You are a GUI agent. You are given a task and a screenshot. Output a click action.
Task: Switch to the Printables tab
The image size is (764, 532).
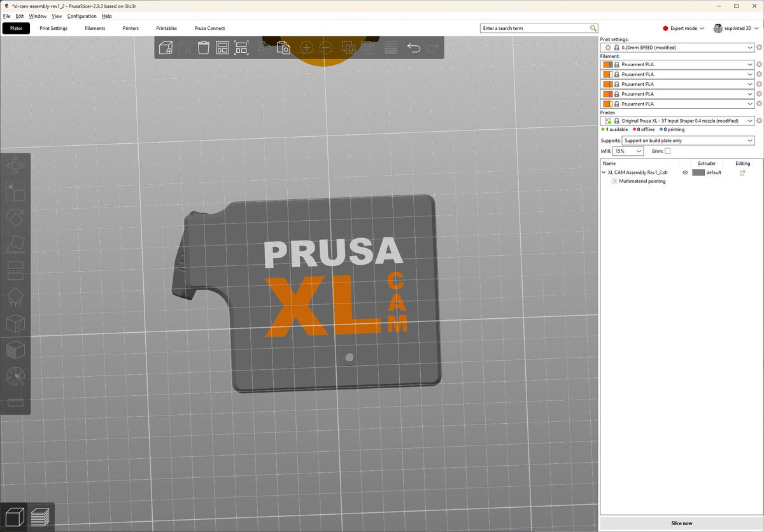(166, 28)
